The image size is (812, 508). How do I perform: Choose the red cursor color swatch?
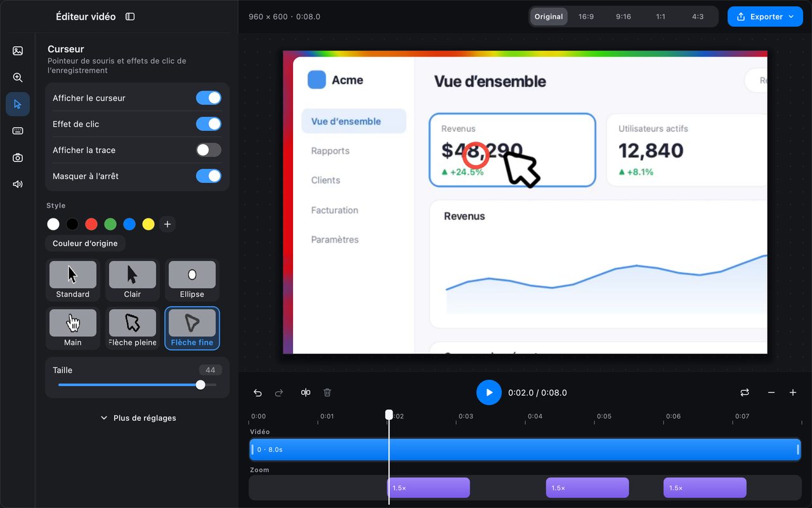[91, 224]
